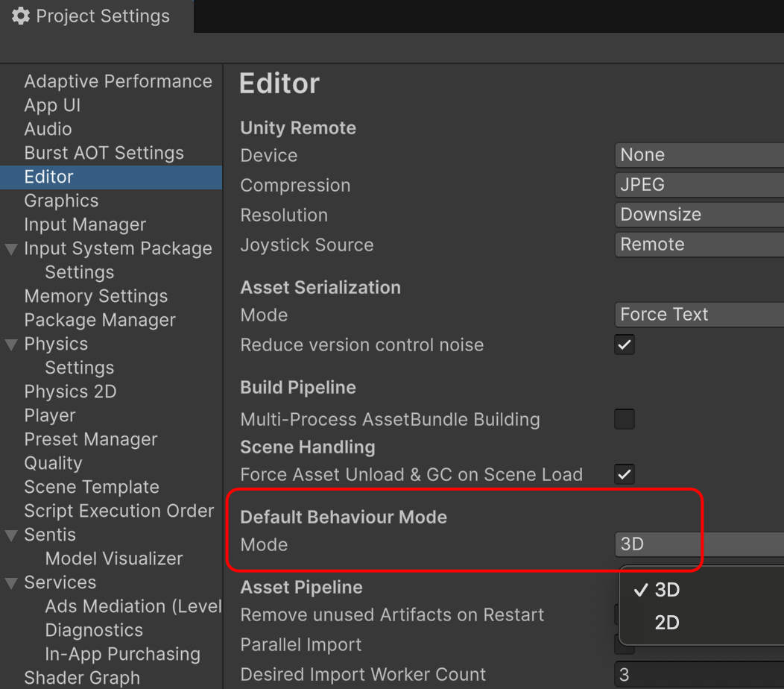
Task: Choose 2D in the mode popup
Action: [702, 623]
